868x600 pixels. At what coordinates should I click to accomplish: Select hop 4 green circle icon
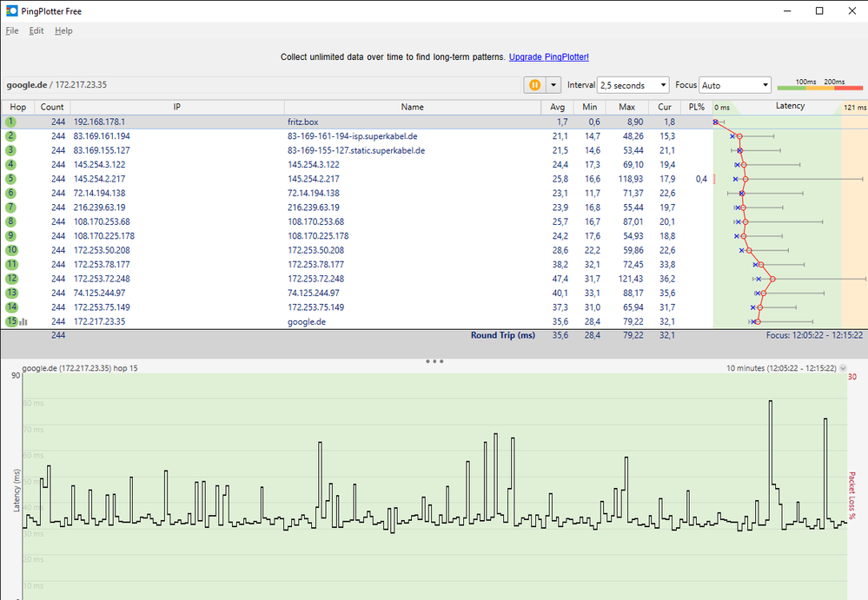coord(11,165)
